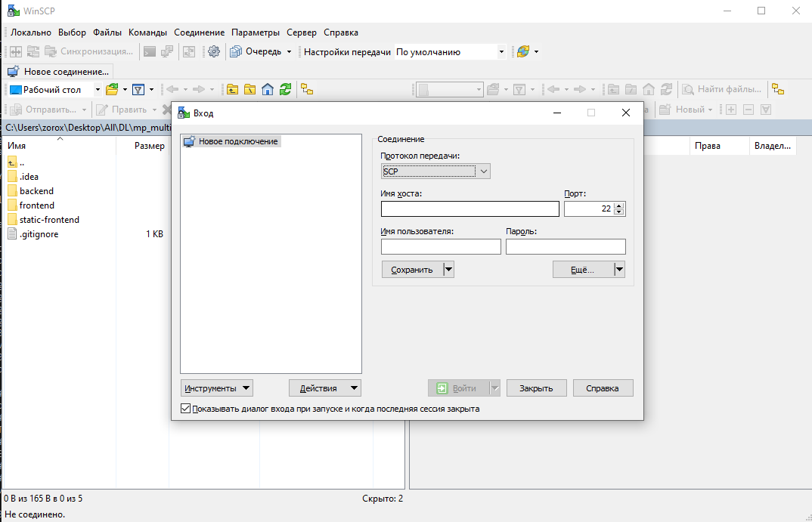
Task: Select the static-frontend folder
Action: [49, 220]
